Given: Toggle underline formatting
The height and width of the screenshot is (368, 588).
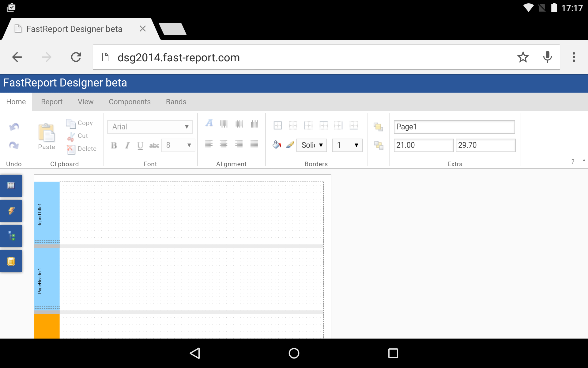Looking at the screenshot, I should [x=140, y=145].
